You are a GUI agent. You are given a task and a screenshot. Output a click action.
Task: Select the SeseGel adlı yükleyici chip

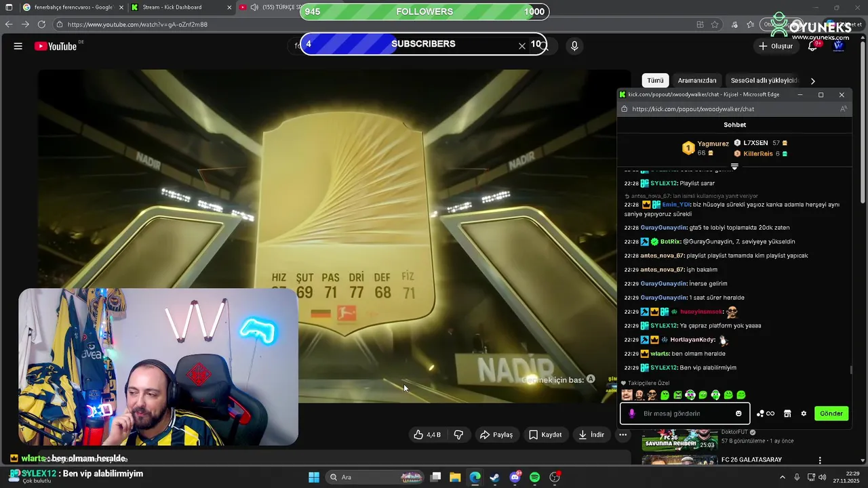click(x=764, y=81)
